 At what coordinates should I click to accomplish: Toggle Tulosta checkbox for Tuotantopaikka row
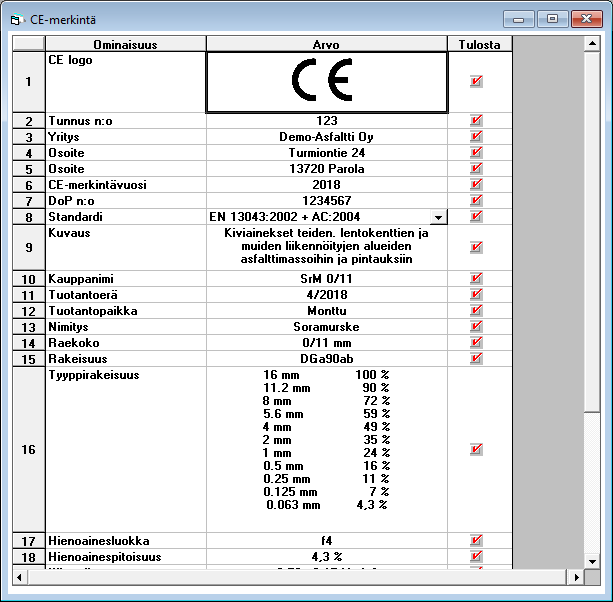476,311
